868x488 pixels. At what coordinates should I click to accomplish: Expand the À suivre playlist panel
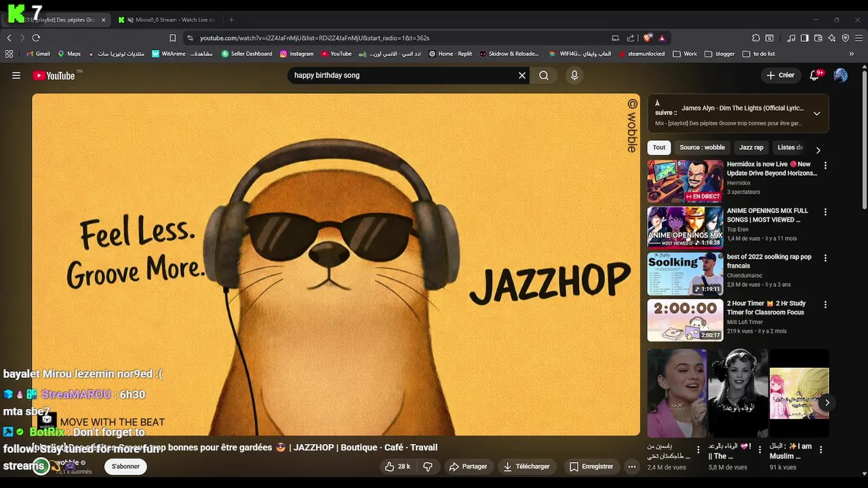click(x=816, y=113)
